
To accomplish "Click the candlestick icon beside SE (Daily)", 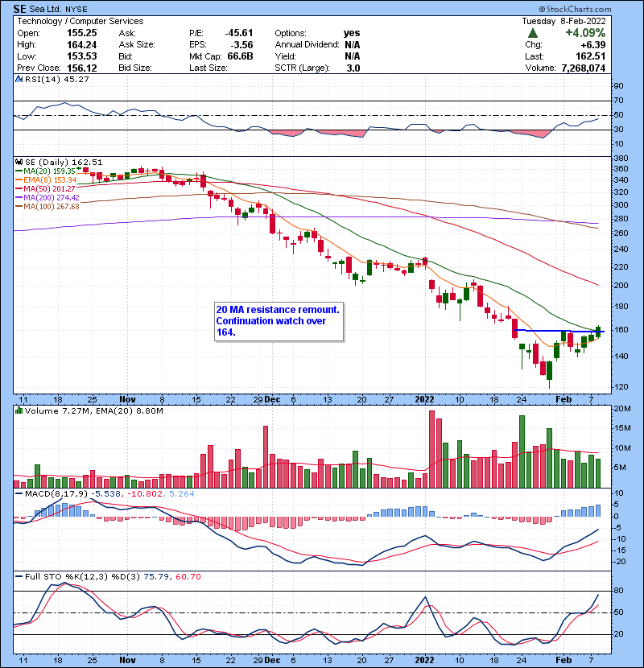I will (19, 163).
